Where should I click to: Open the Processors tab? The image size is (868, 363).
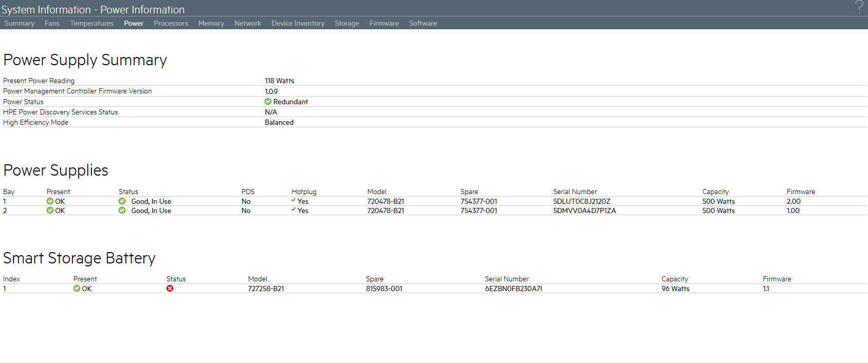(x=171, y=23)
